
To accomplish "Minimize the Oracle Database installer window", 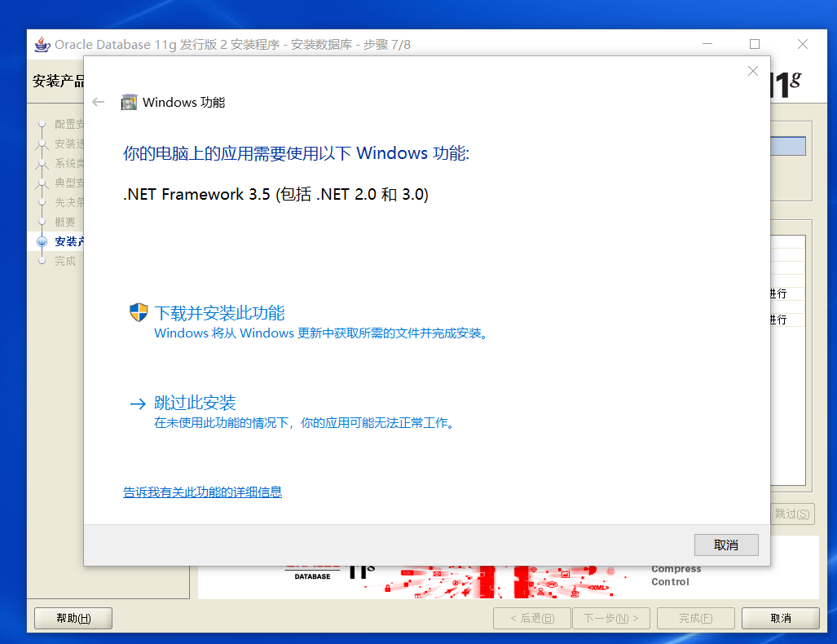I will tap(707, 44).
